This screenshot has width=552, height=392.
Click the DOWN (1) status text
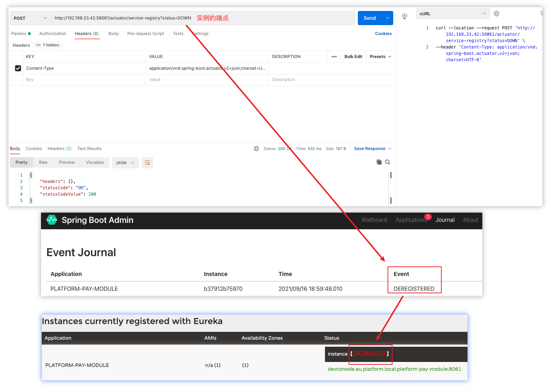(x=370, y=353)
